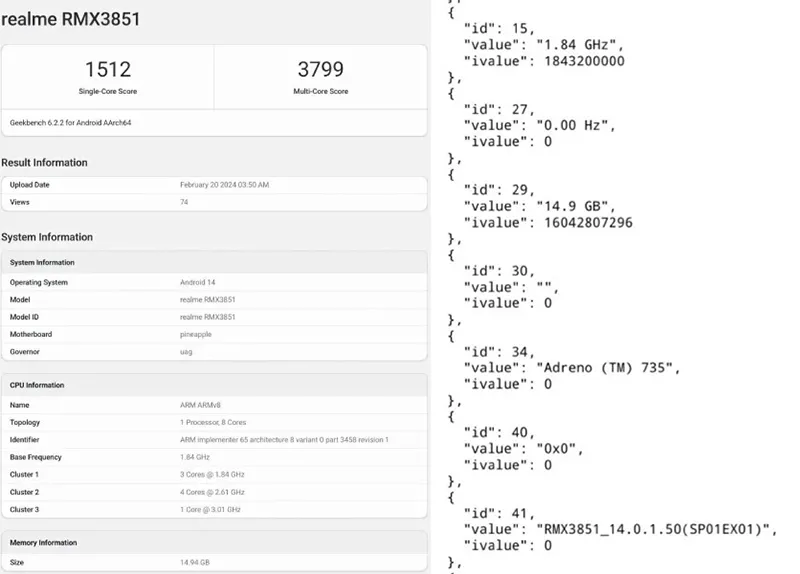Select the 4 Cores @ 2.61 GHz value
The image size is (800, 574).
point(212,492)
